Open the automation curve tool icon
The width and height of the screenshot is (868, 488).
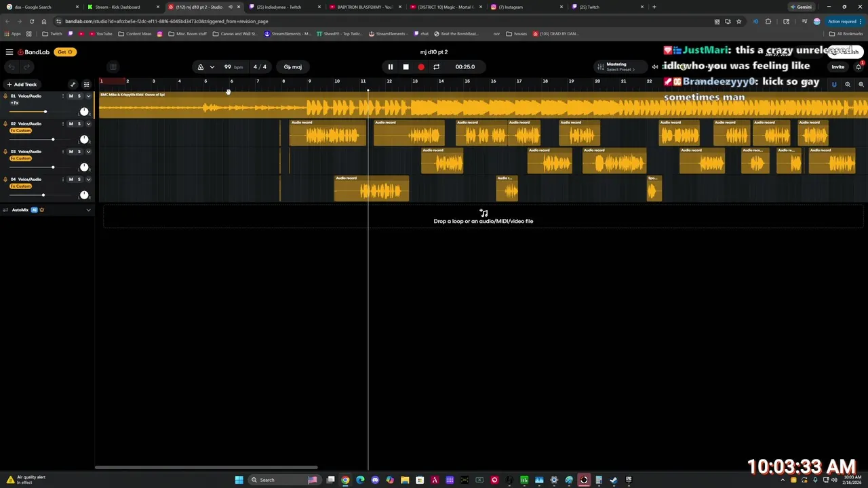click(x=73, y=85)
